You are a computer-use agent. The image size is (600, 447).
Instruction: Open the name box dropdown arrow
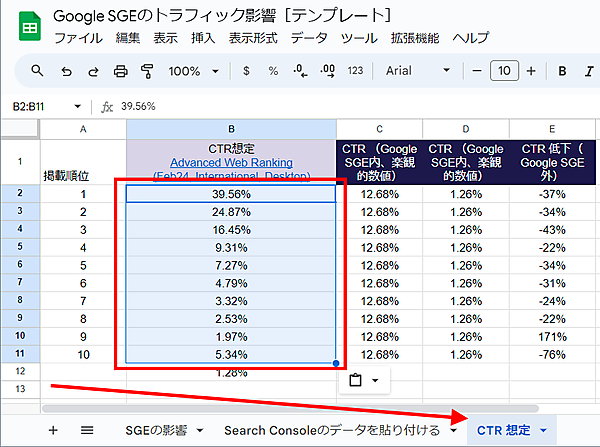click(78, 106)
